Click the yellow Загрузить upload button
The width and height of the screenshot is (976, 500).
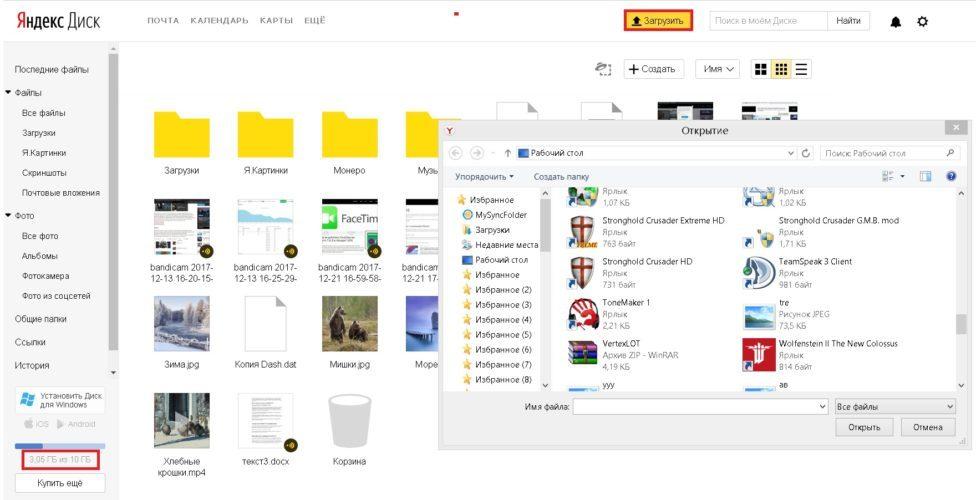pyautogui.click(x=658, y=21)
